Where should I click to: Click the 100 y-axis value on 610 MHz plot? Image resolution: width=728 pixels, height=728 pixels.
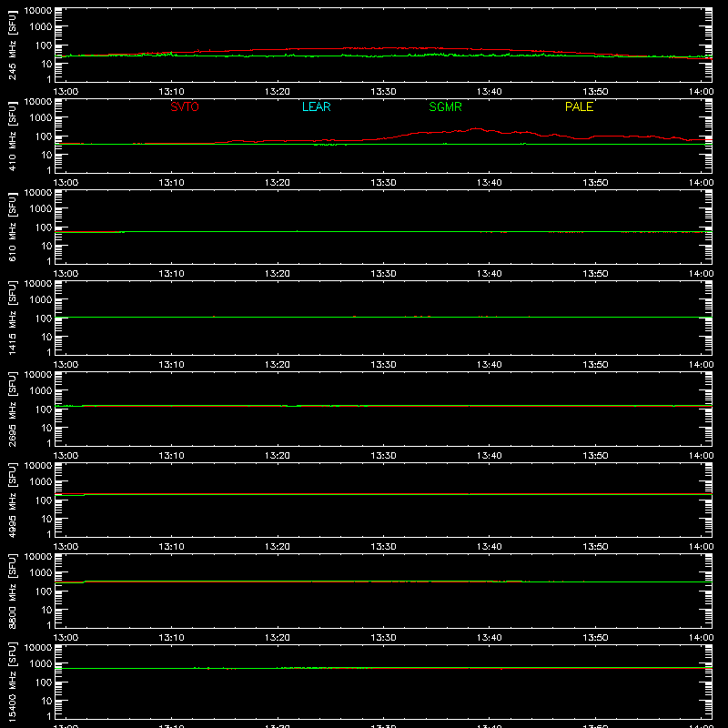pos(44,227)
